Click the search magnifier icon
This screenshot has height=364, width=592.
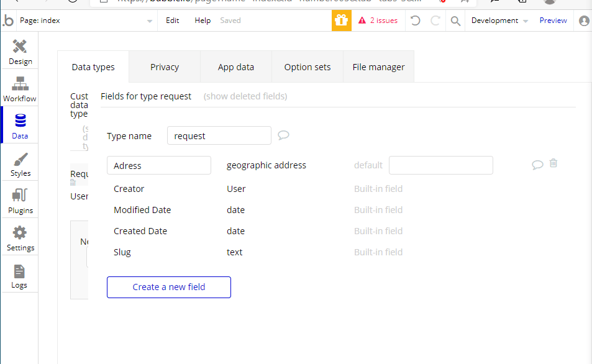coord(455,20)
